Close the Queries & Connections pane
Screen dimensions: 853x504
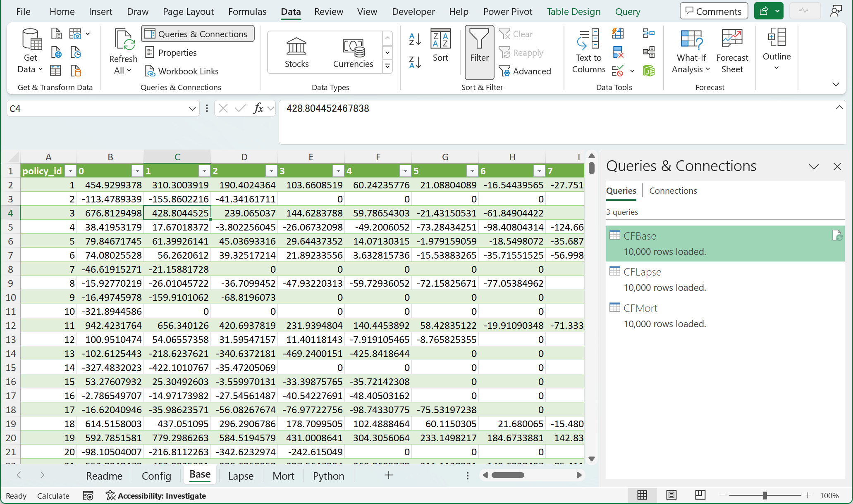pos(837,166)
